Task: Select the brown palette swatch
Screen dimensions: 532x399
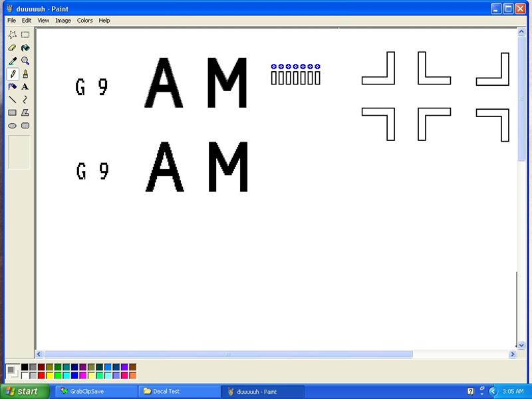Action: point(133,367)
